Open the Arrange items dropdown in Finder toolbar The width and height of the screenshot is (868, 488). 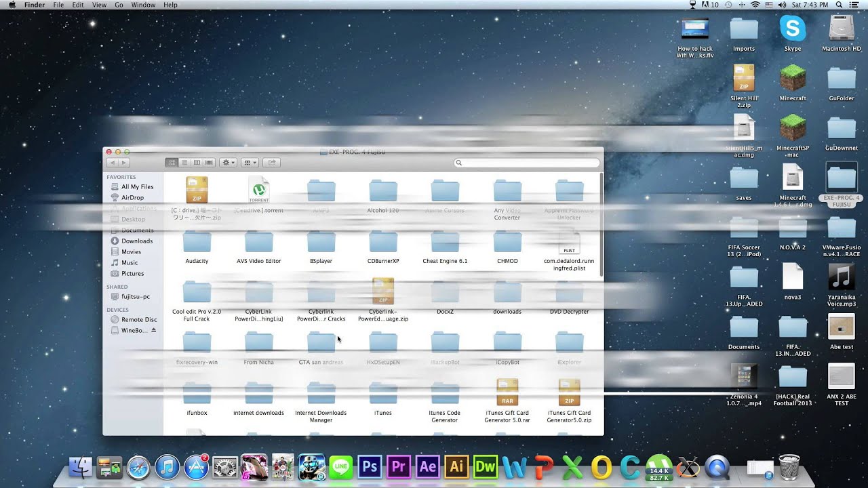(x=250, y=163)
